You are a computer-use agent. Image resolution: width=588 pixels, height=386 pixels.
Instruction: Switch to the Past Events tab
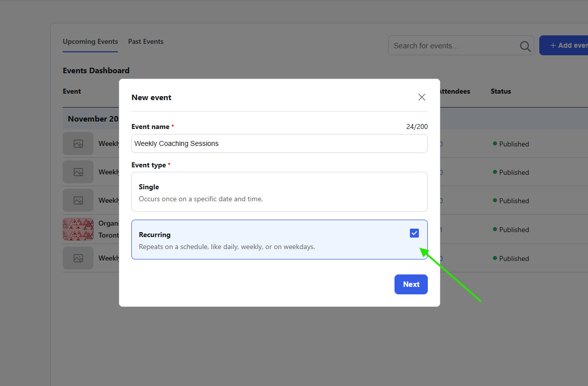[x=146, y=42]
